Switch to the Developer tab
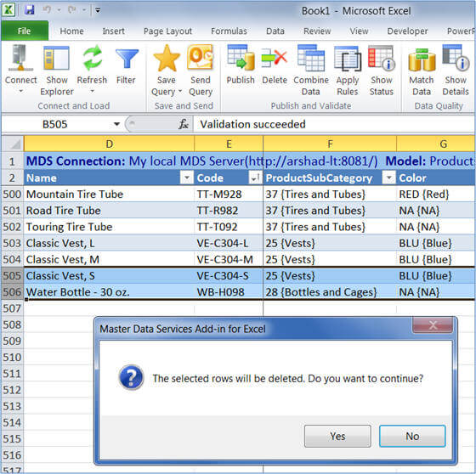This screenshot has width=476, height=474. pos(407,31)
